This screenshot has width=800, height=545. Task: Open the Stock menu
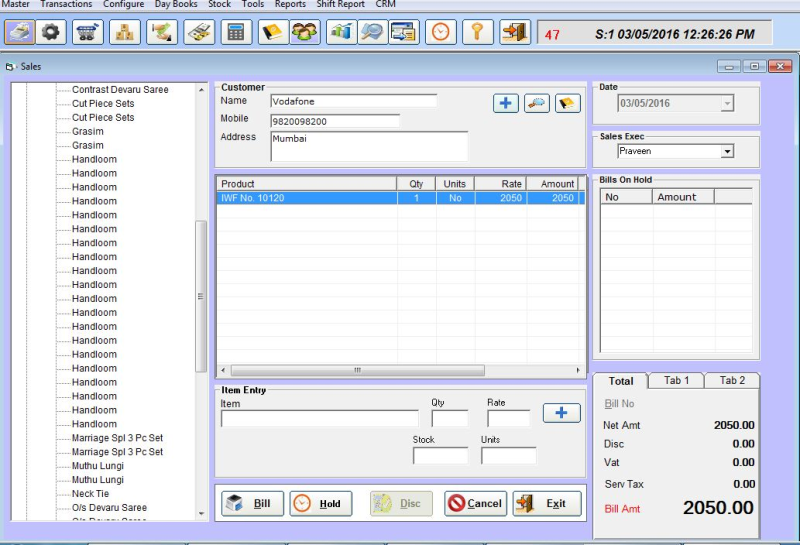point(219,4)
